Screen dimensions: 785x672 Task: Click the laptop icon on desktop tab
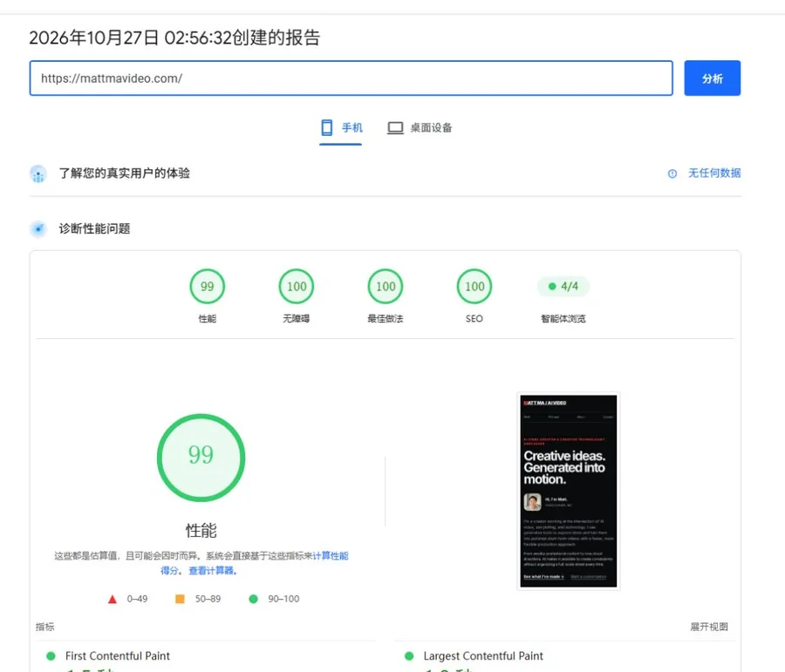(x=395, y=128)
